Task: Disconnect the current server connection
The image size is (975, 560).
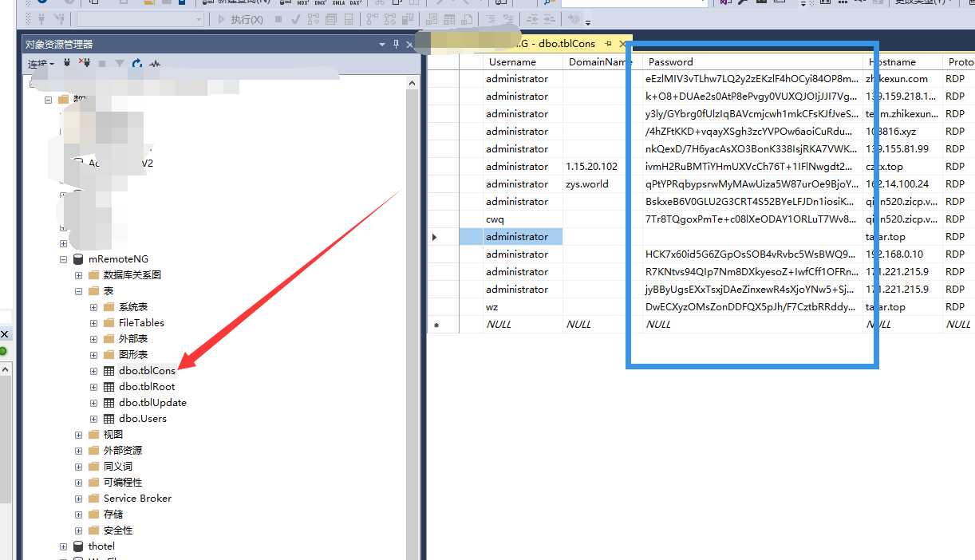Action: coord(85,62)
